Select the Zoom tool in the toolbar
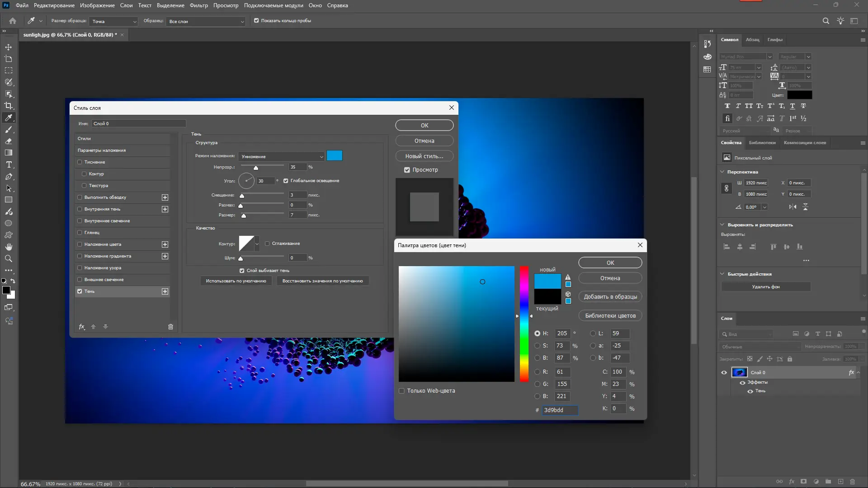Image resolution: width=868 pixels, height=488 pixels. pos(8,258)
